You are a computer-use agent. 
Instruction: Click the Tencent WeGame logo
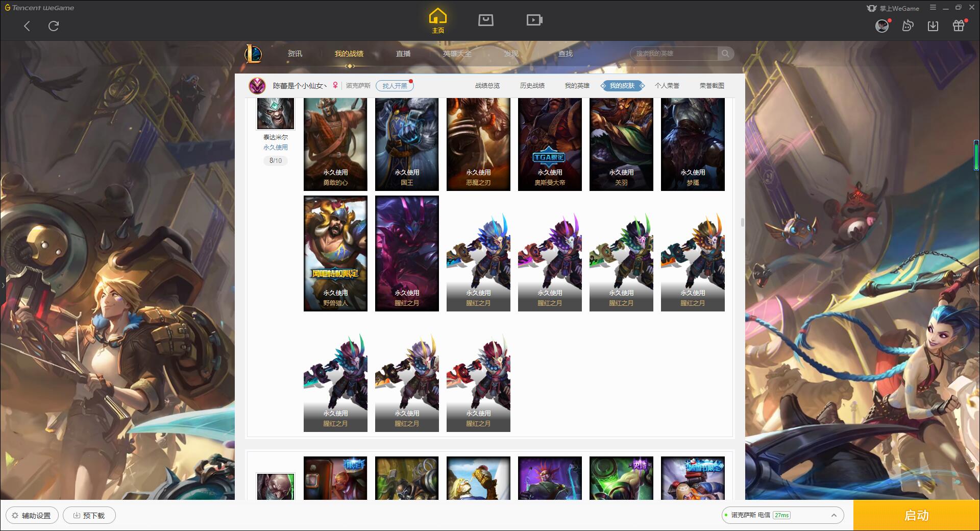(39, 8)
